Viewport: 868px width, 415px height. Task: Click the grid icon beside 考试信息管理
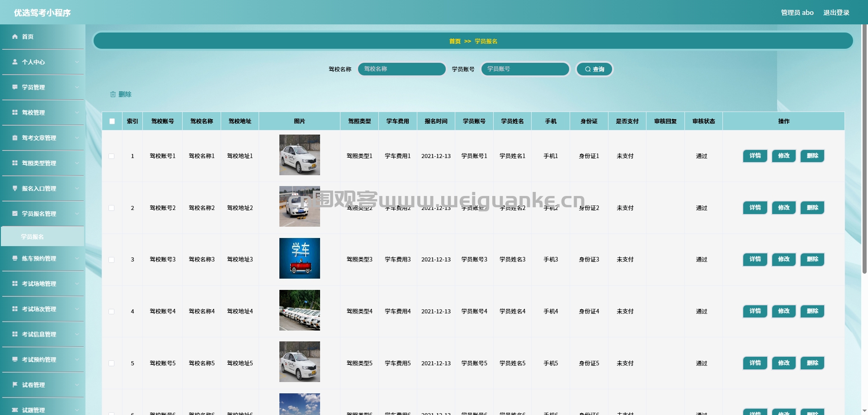click(15, 334)
